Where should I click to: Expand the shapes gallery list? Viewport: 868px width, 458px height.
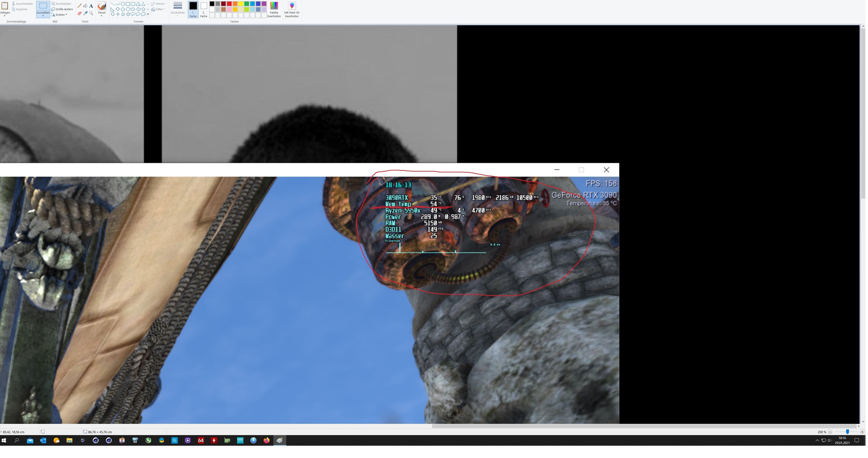coord(148,14)
